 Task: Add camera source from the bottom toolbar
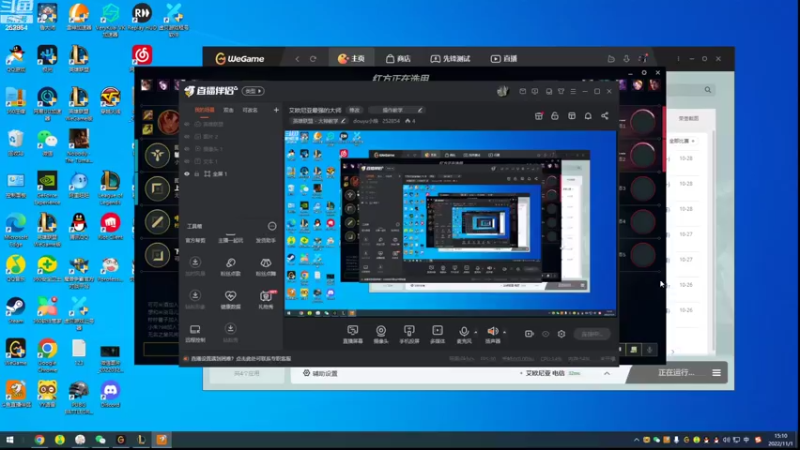[x=381, y=331]
